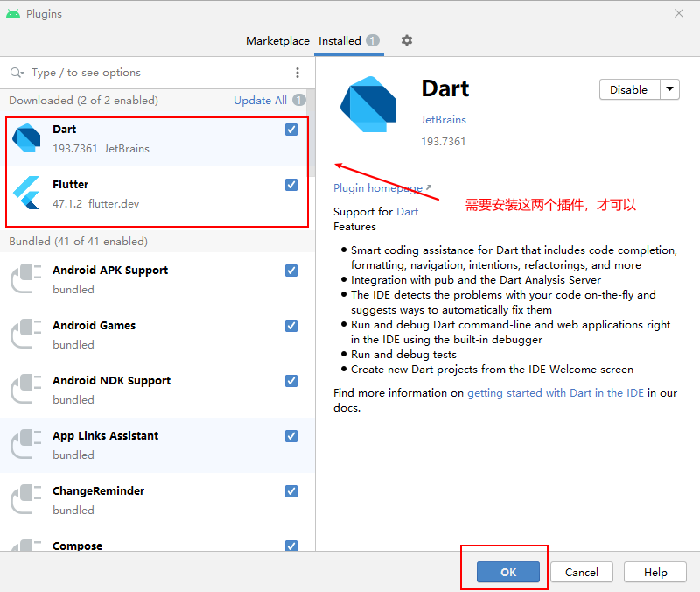Click the Android Games plugin icon
This screenshot has height=592, width=700.
pos(26,334)
